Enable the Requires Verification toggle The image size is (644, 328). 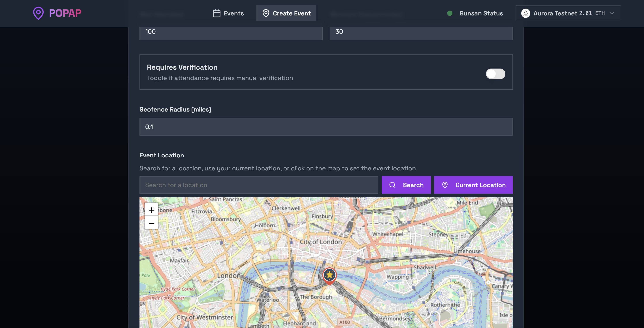495,74
